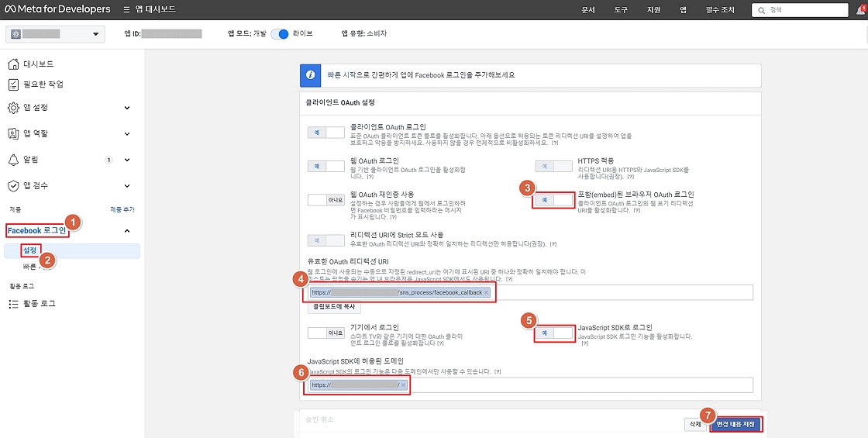Open the notification bell in the top bar
The height and width of the screenshot is (438, 868).
862,9
